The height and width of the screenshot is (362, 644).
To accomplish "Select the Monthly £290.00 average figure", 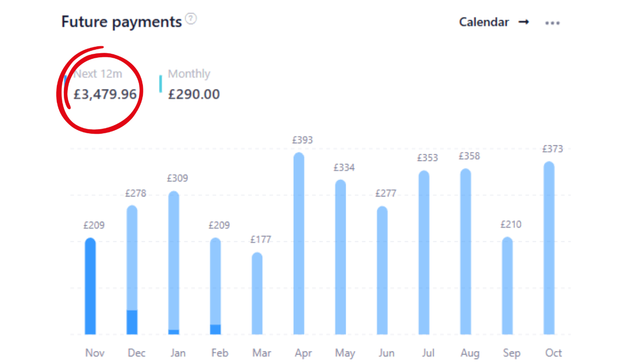I will 194,95.
